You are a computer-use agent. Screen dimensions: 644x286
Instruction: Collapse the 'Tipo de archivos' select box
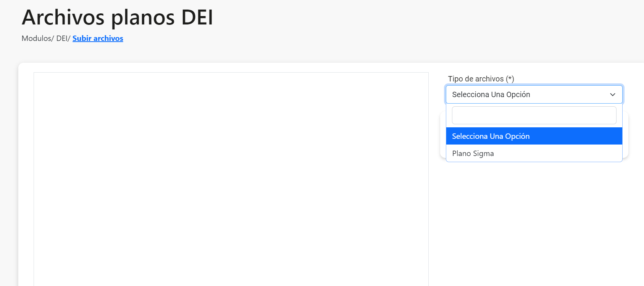(x=534, y=94)
